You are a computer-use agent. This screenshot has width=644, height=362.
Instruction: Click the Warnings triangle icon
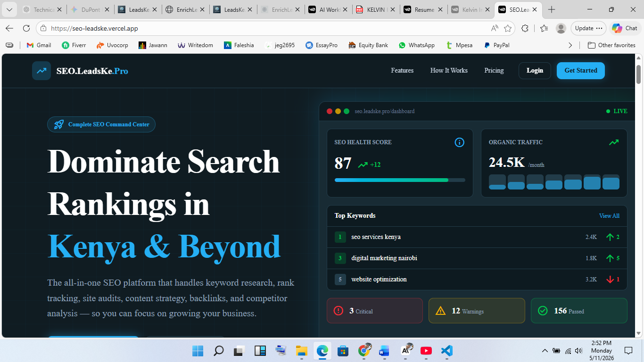click(440, 311)
